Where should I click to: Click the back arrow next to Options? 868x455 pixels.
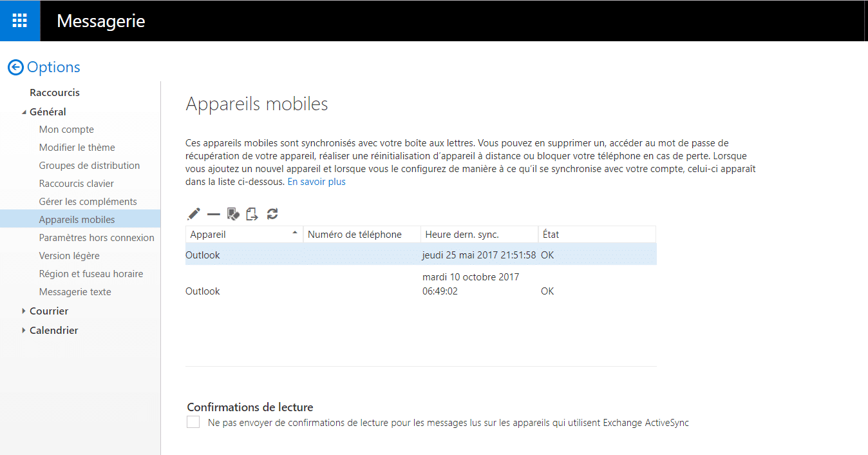tap(15, 67)
